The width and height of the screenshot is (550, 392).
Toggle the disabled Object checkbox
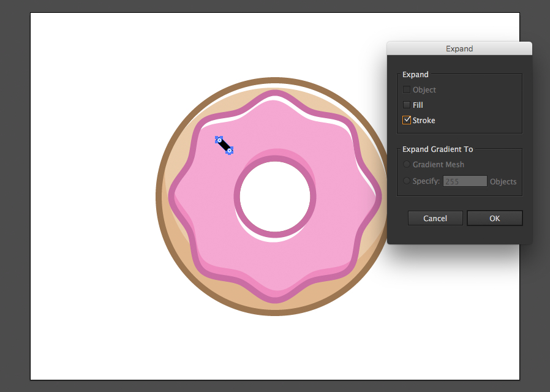coord(407,89)
